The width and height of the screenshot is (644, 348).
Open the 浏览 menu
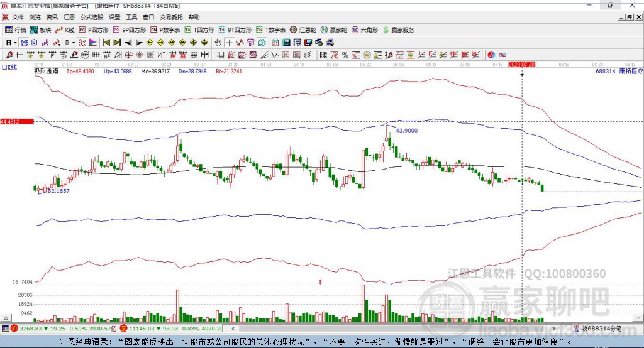tap(35, 17)
